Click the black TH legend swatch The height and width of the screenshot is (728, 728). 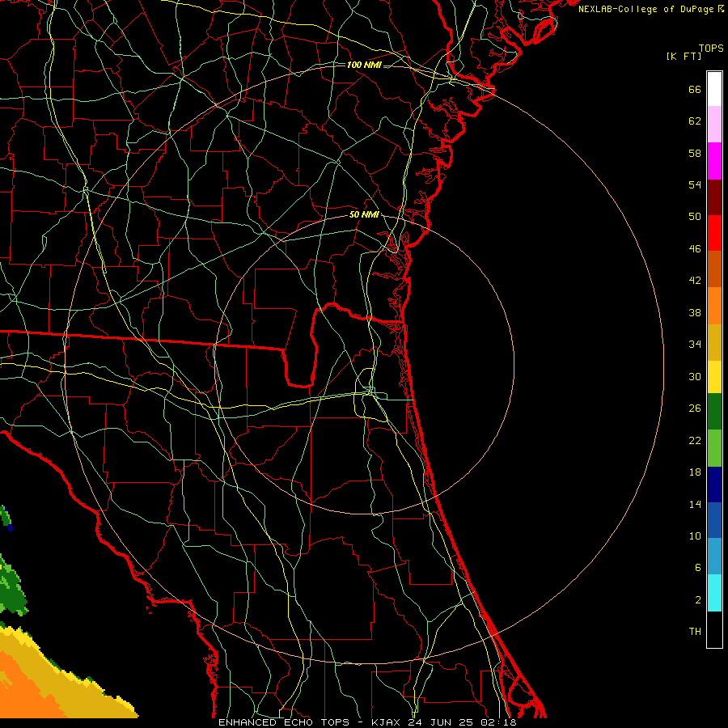(714, 629)
